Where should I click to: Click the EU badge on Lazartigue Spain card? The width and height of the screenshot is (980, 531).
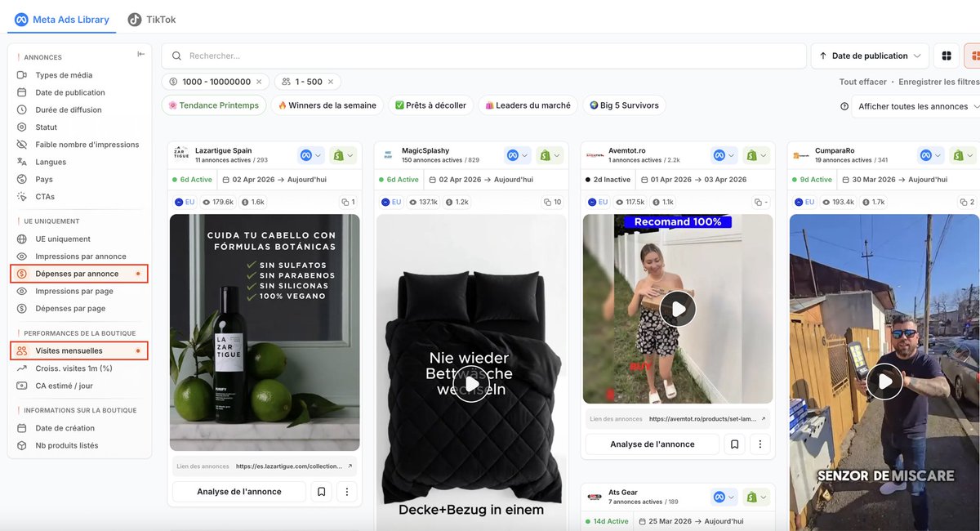(185, 202)
